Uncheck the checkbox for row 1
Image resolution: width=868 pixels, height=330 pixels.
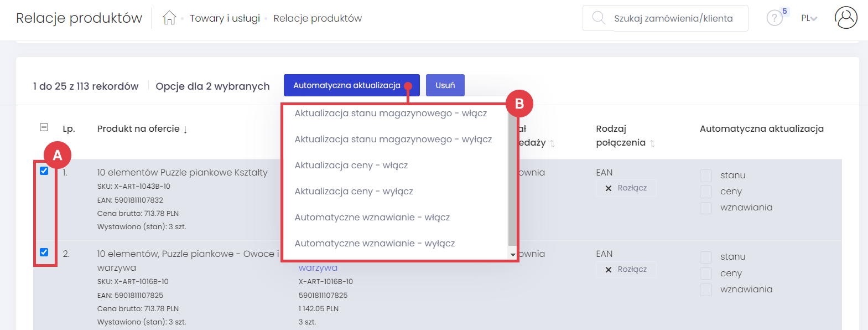point(44,171)
